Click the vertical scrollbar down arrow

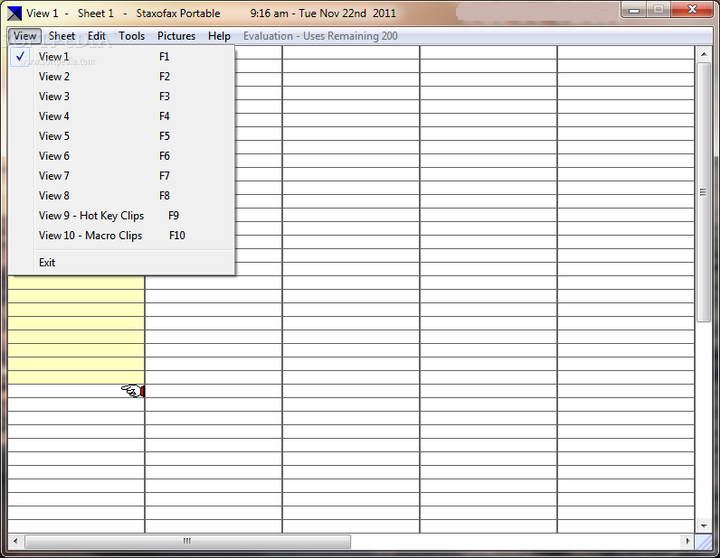[703, 525]
